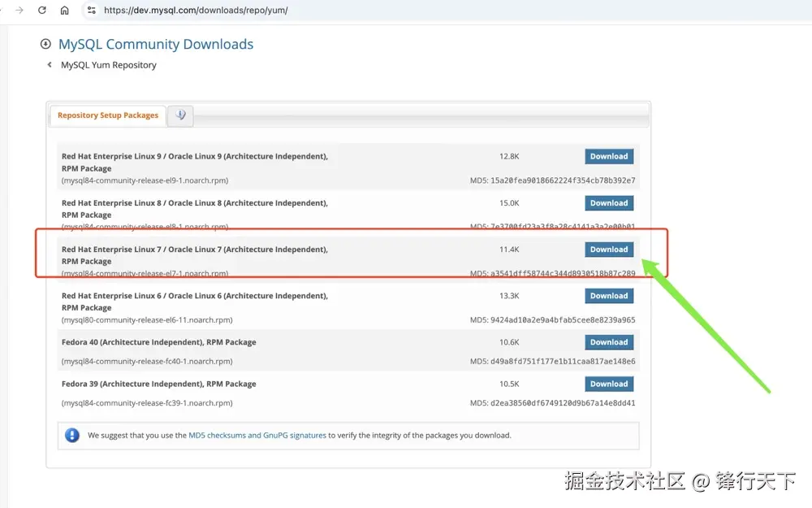The image size is (812, 508).
Task: Click the browser forward arrow
Action: [x=19, y=10]
